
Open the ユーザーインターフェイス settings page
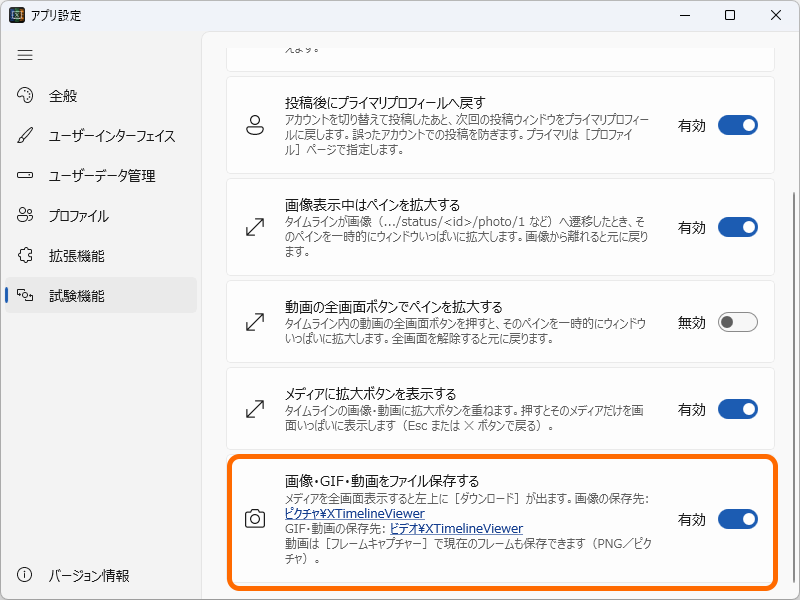click(101, 136)
